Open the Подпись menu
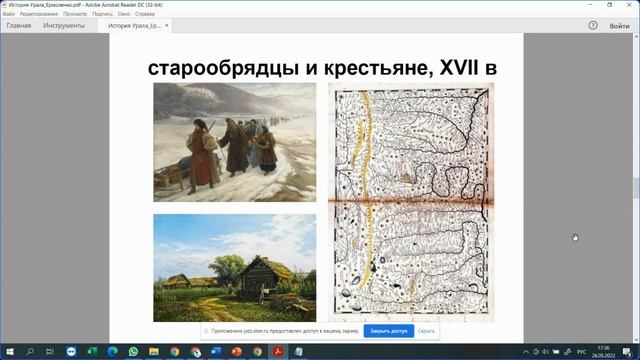Viewport: 640px width, 360px height. pyautogui.click(x=102, y=14)
